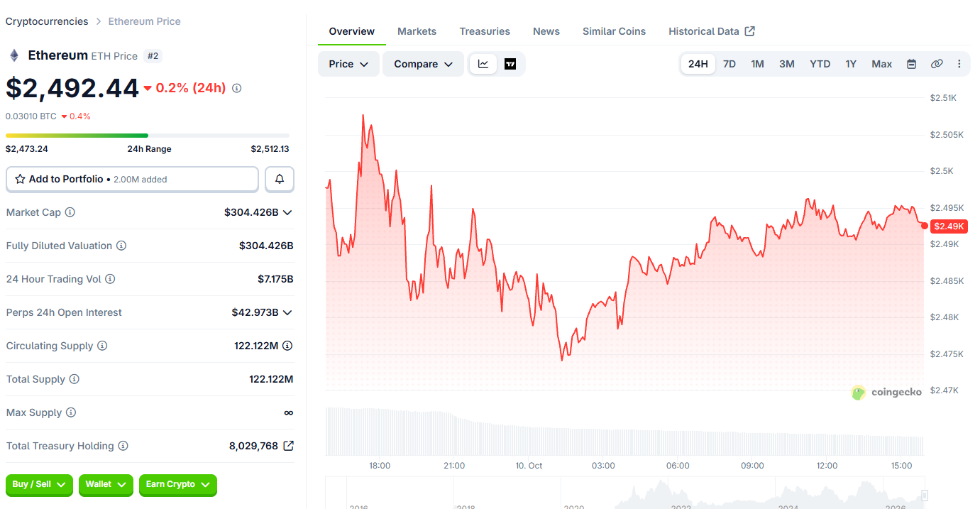Show Fully Diluted Valuation info icon
Image resolution: width=980 pixels, height=509 pixels.
click(121, 246)
